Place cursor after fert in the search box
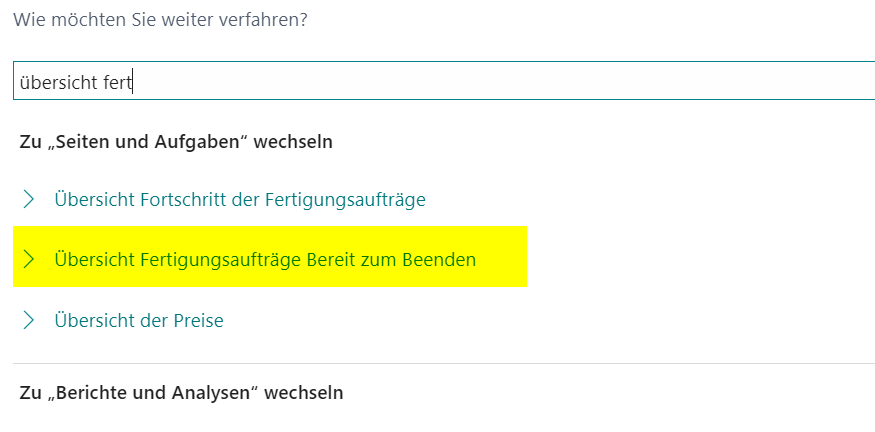The height and width of the screenshot is (432, 875). click(132, 83)
